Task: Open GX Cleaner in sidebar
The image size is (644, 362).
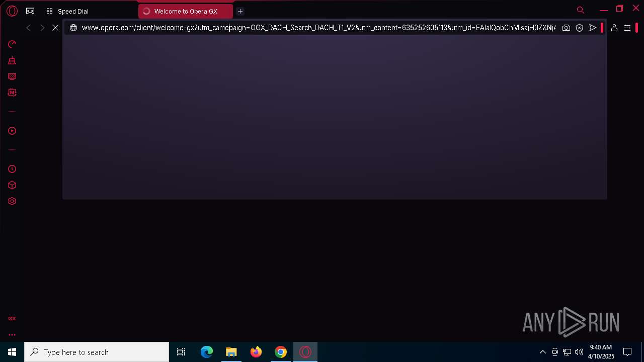Action: point(12,60)
